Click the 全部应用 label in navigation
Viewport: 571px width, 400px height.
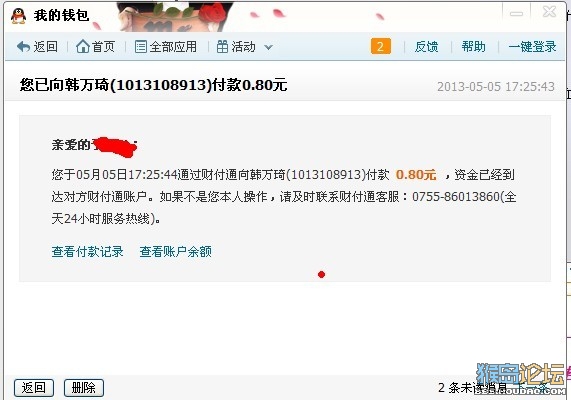point(173,47)
